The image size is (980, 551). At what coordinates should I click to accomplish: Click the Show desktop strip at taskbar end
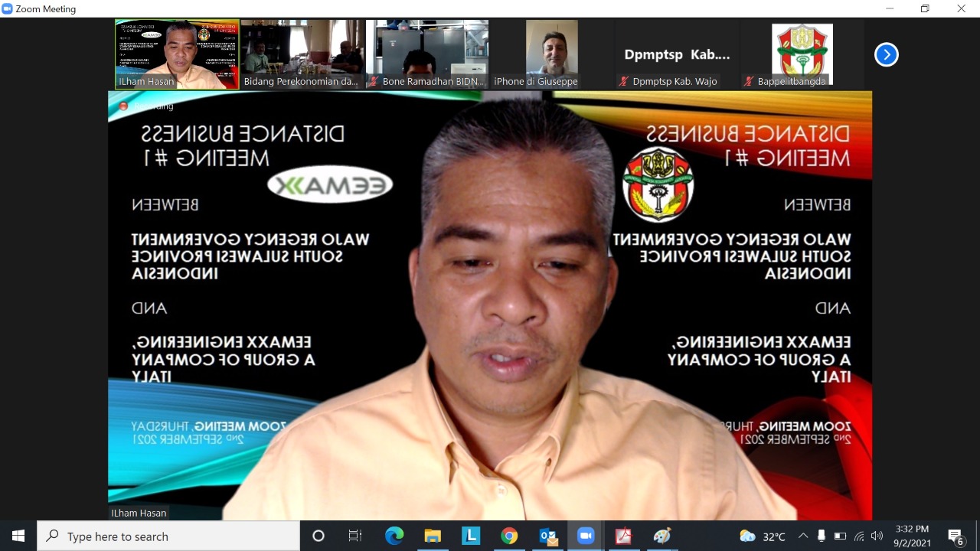pos(978,536)
